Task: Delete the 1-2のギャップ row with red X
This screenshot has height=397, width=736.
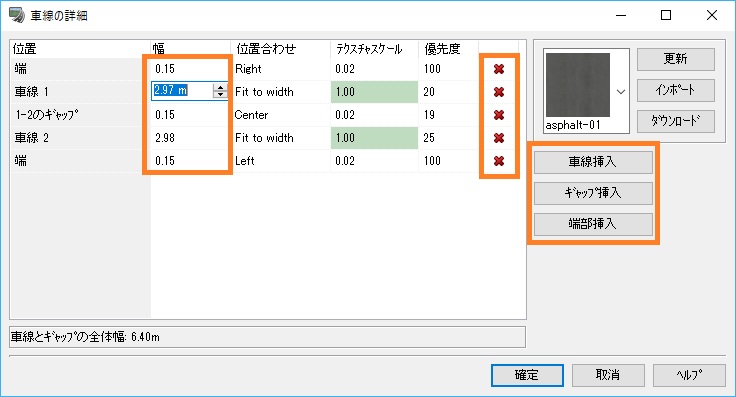Action: coord(498,115)
